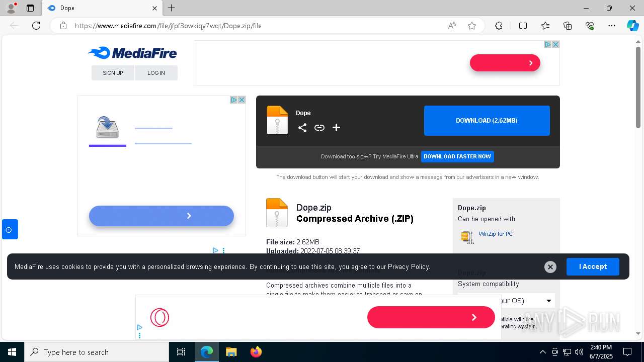
Task: Click the MediaFire logo
Action: coord(132,53)
